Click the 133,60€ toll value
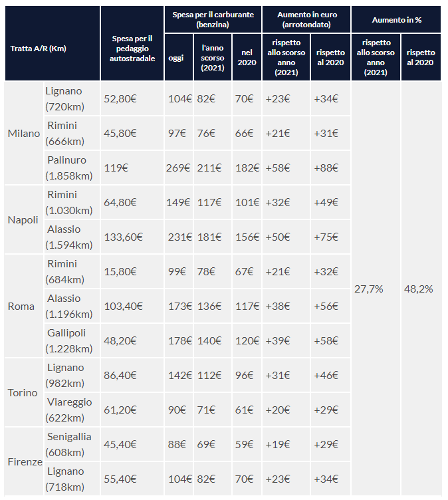The height and width of the screenshot is (500, 448). coord(125,237)
